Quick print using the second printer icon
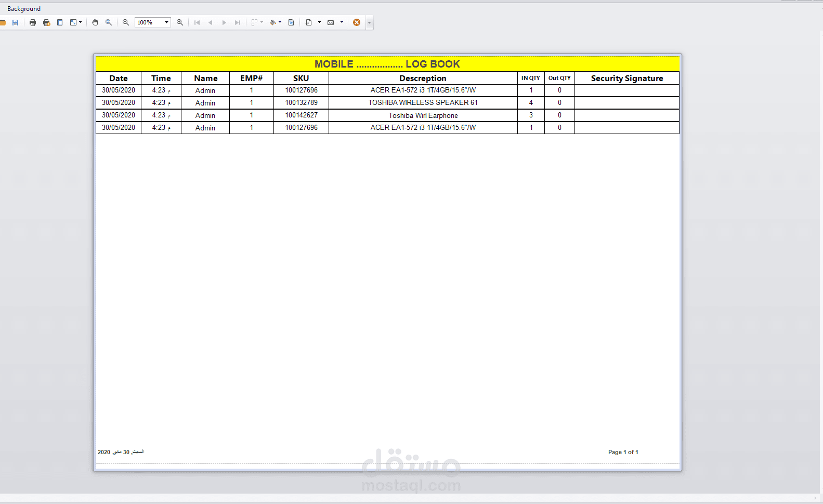Image resolution: width=823 pixels, height=504 pixels. 46,22
